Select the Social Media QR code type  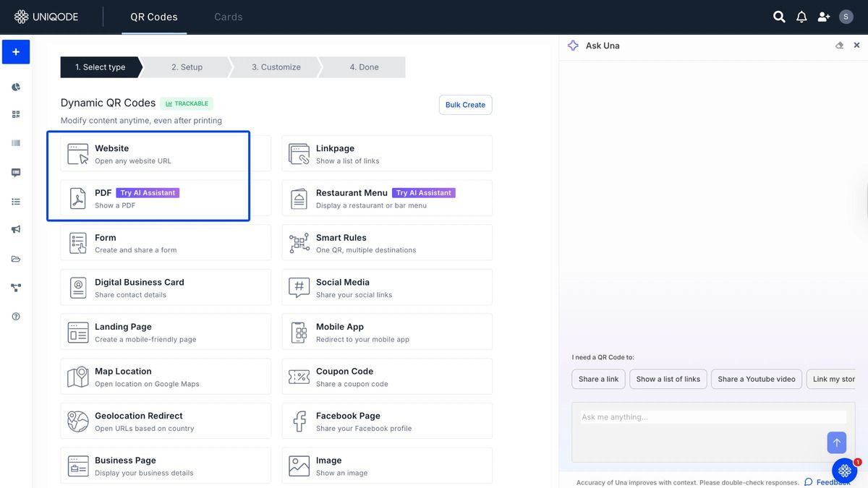(387, 288)
